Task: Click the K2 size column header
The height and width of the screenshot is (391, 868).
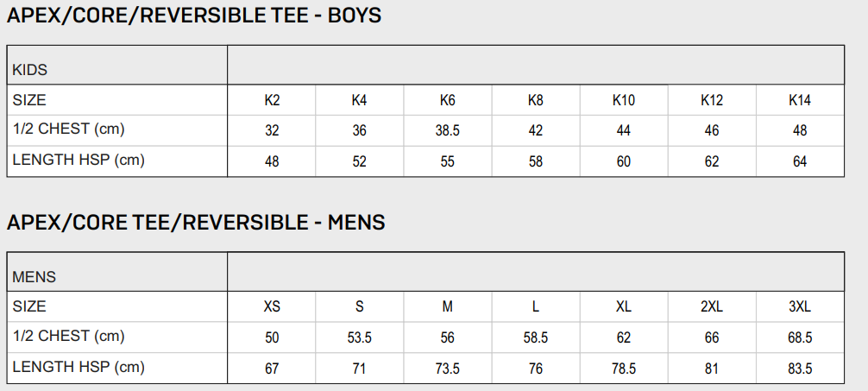Action: (x=272, y=101)
